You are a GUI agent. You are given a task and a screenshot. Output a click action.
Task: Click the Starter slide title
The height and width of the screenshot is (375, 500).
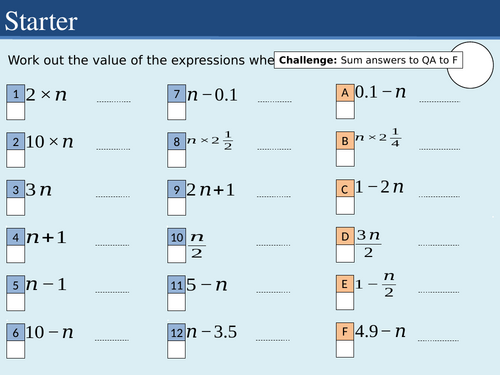click(41, 21)
